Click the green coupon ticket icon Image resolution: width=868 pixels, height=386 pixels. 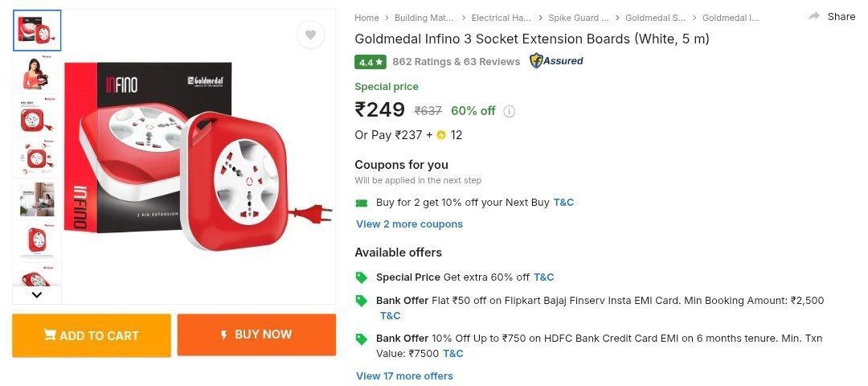click(362, 203)
